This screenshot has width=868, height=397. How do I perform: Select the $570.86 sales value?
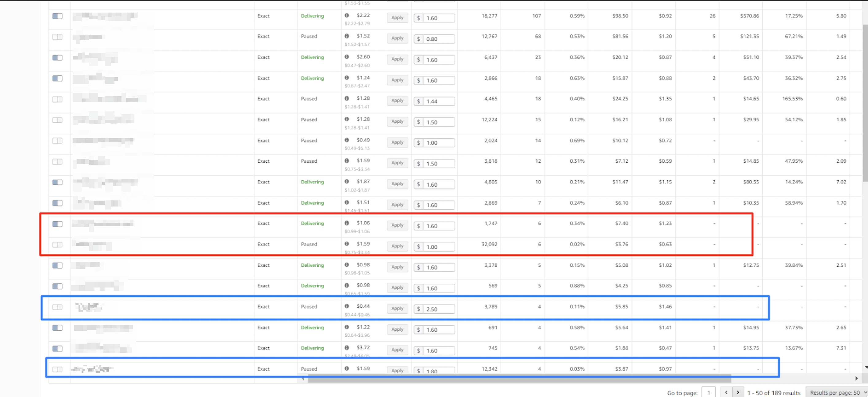pos(749,16)
